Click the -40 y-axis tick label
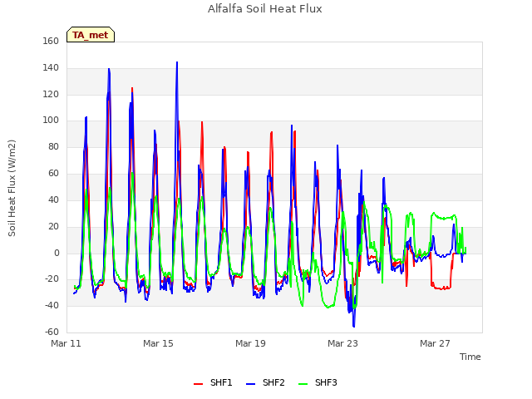 [x=52, y=306]
